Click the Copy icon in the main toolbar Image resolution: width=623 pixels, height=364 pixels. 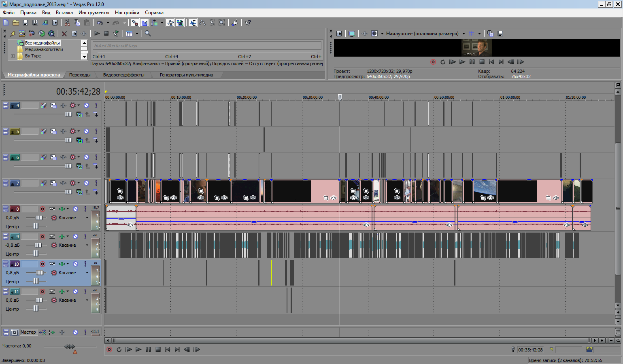77,23
